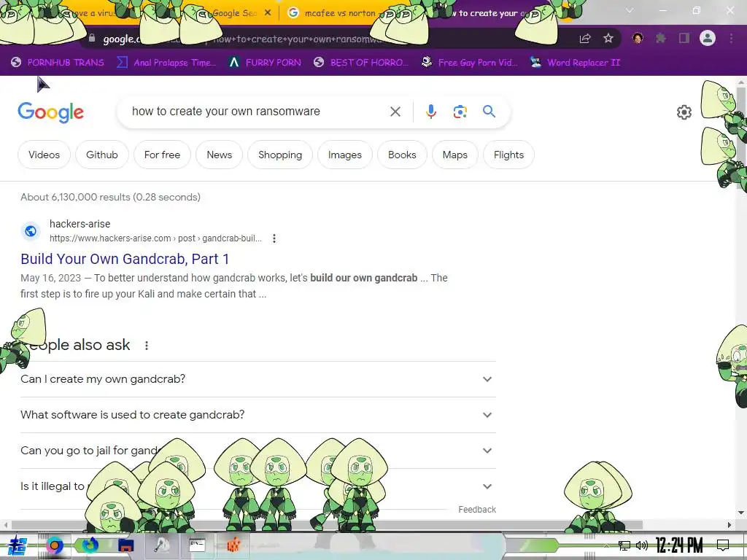Screen dimensions: 747x560
Task: Open the Chrome extensions puzzle menu
Action: coord(661,38)
